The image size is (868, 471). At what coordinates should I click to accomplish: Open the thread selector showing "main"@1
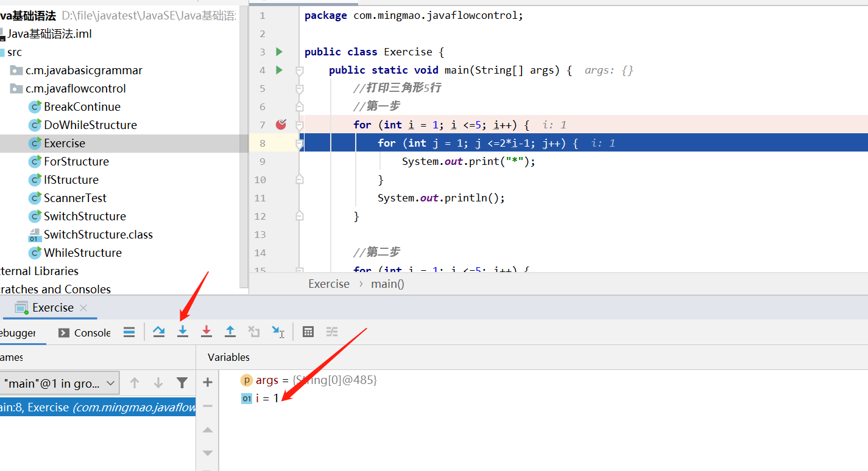coord(60,383)
